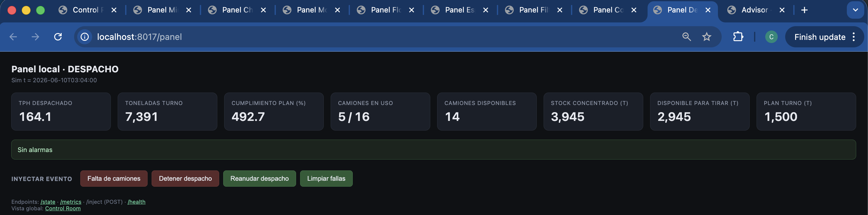Close the Panel Fil tab
Viewport: 868px width, 215px height.
560,10
